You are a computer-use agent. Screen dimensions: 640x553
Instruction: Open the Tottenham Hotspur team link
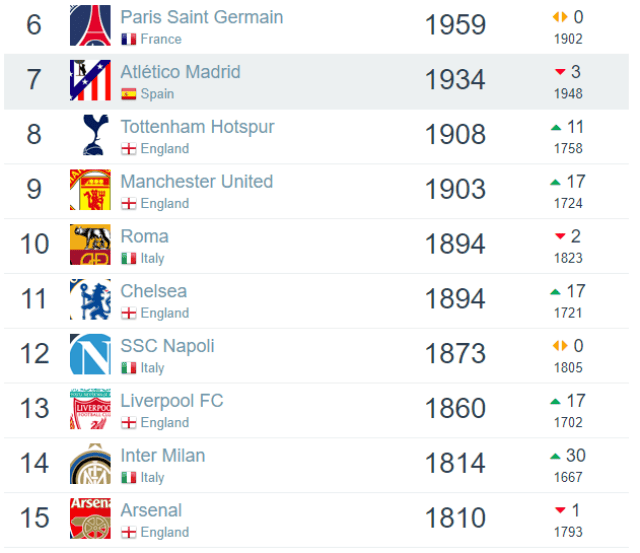(198, 127)
